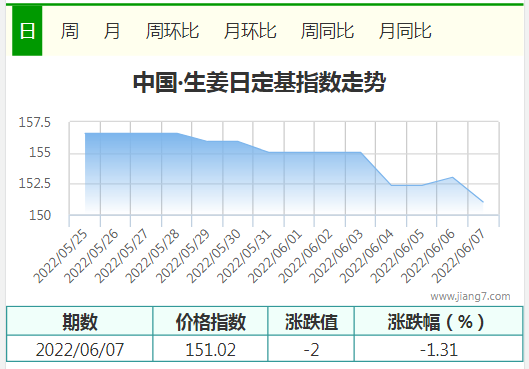Click the 期数 column header
The height and width of the screenshot is (369, 529).
click(x=80, y=321)
